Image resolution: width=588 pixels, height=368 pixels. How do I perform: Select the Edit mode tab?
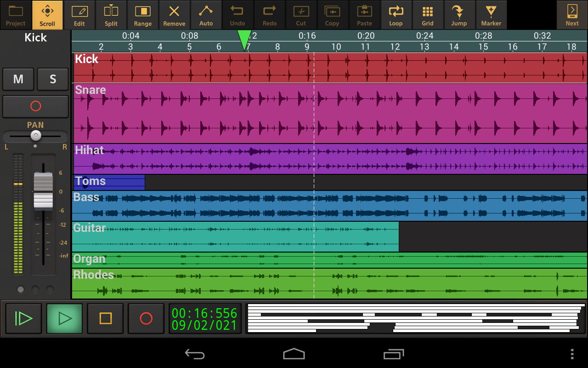point(79,15)
